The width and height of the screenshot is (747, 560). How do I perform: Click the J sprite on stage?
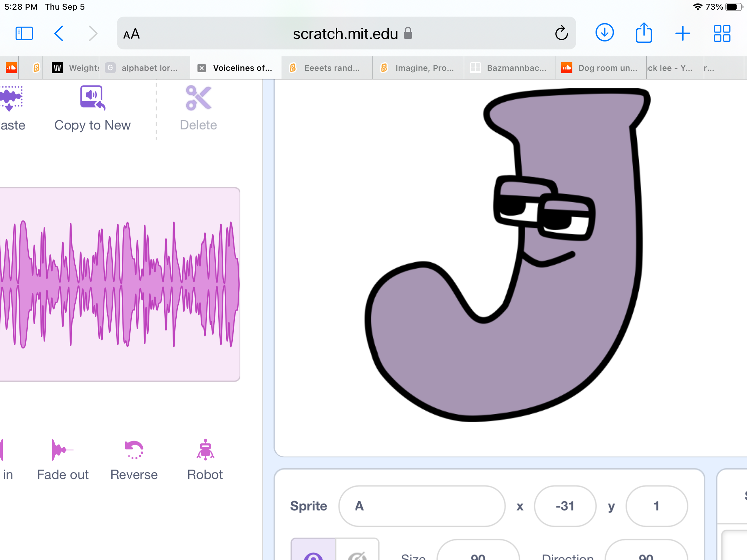pos(507,254)
